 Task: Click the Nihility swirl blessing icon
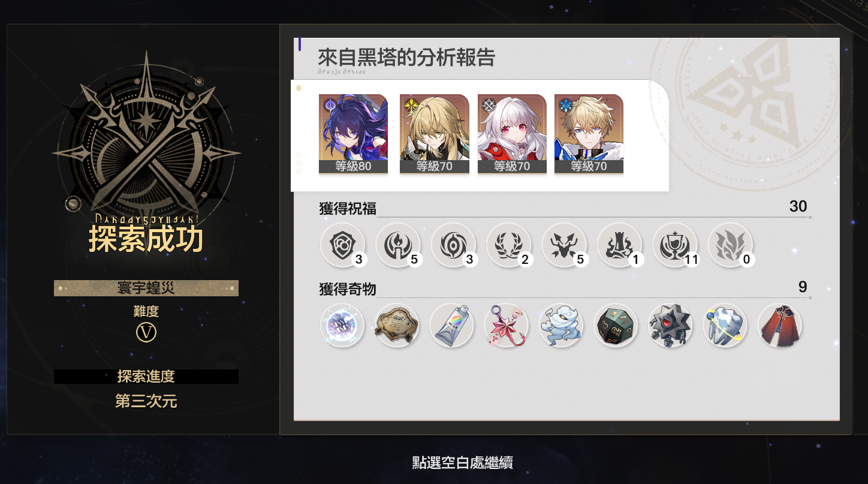click(453, 245)
